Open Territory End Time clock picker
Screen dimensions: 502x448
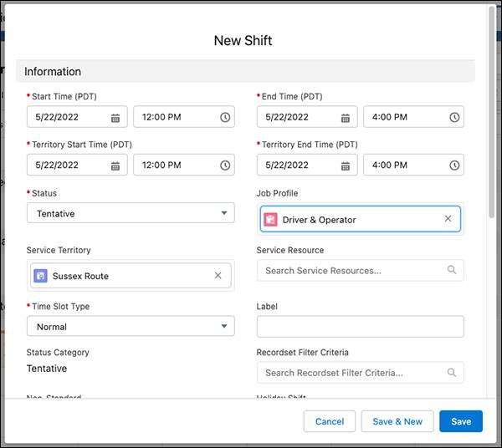[454, 165]
